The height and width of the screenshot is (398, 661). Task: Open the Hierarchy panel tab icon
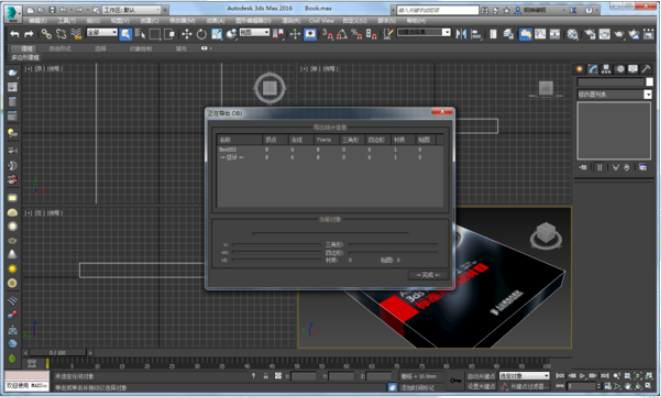click(x=606, y=69)
